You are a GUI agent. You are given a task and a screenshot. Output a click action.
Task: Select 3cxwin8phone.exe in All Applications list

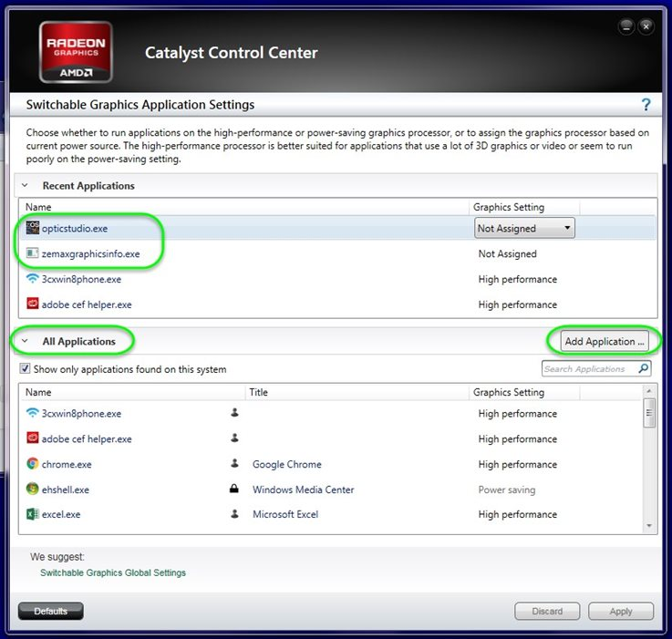click(81, 414)
